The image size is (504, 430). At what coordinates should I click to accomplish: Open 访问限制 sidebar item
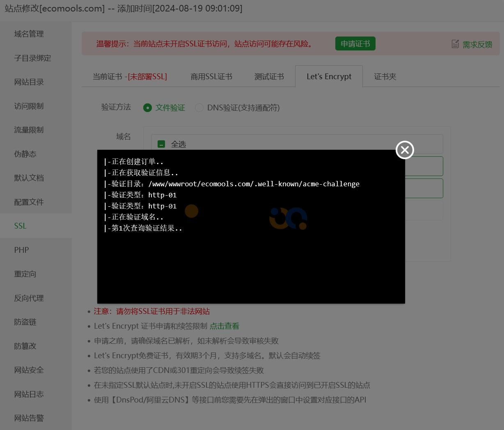point(29,106)
